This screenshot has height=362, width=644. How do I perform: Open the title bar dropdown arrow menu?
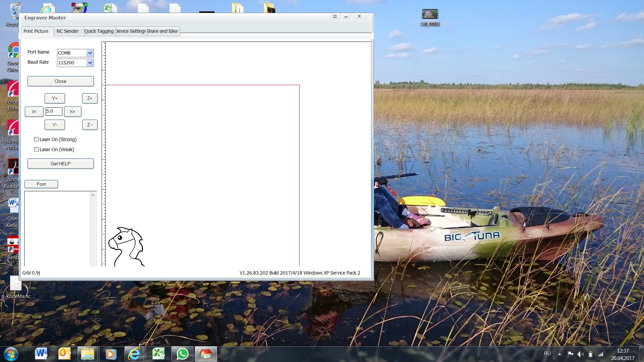point(335,16)
